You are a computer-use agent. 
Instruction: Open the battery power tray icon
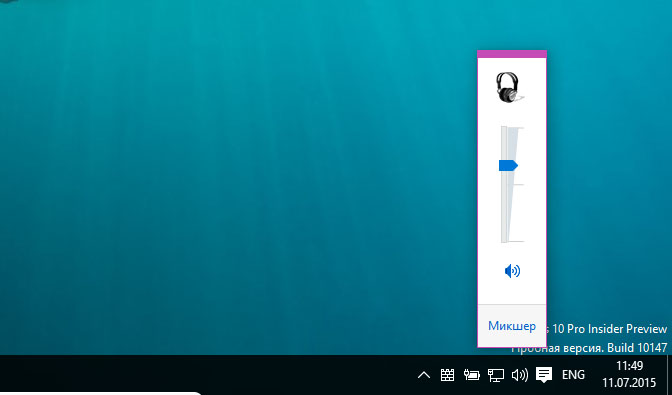click(472, 375)
